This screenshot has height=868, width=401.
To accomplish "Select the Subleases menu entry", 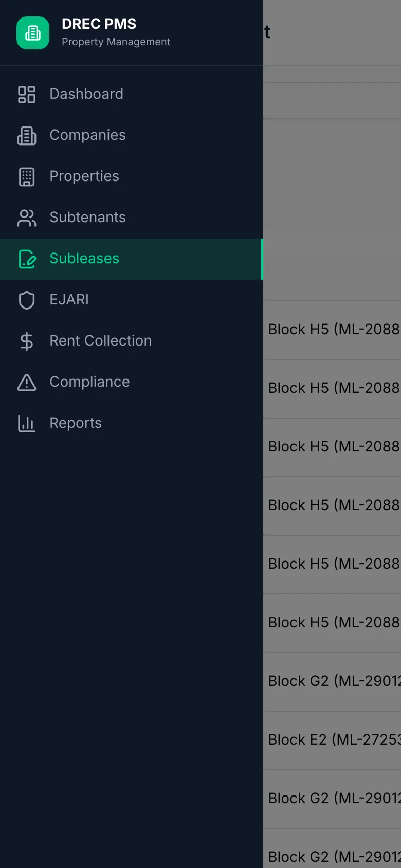I will coord(132,259).
